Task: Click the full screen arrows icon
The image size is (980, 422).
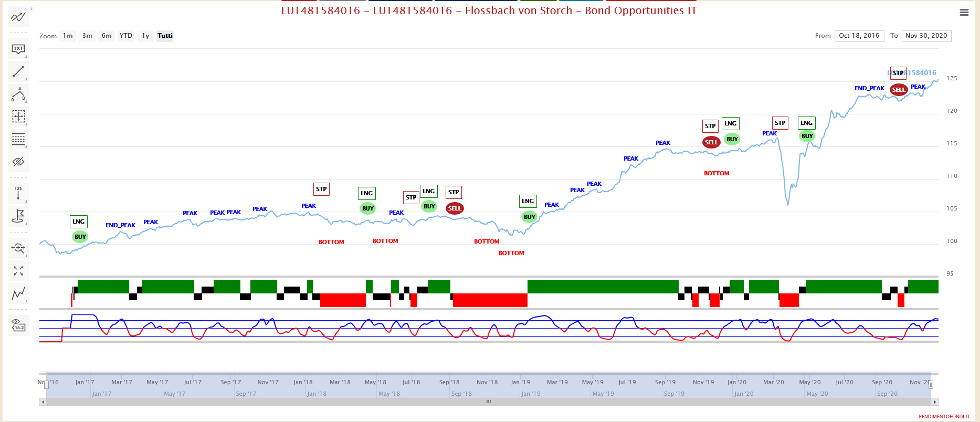Action: [x=18, y=271]
